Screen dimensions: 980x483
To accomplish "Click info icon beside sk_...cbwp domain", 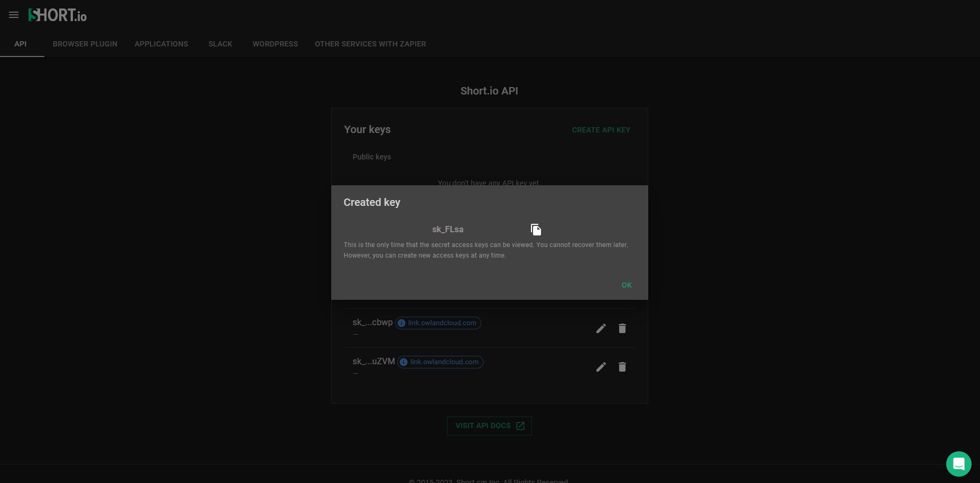I will coord(402,323).
